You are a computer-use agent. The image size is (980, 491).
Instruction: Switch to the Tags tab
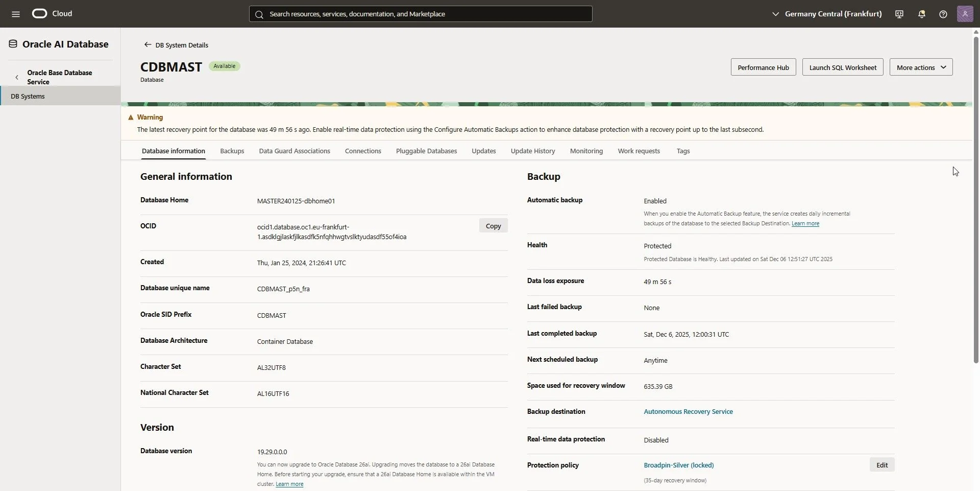point(683,151)
